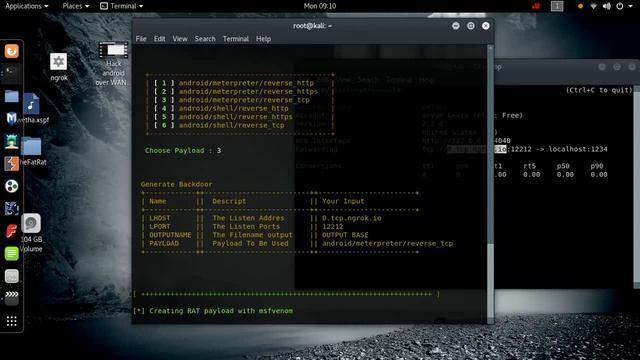Viewport: 640px width, 360px height.
Task: Open the clapperboard icon in the dock
Action: tap(11, 298)
